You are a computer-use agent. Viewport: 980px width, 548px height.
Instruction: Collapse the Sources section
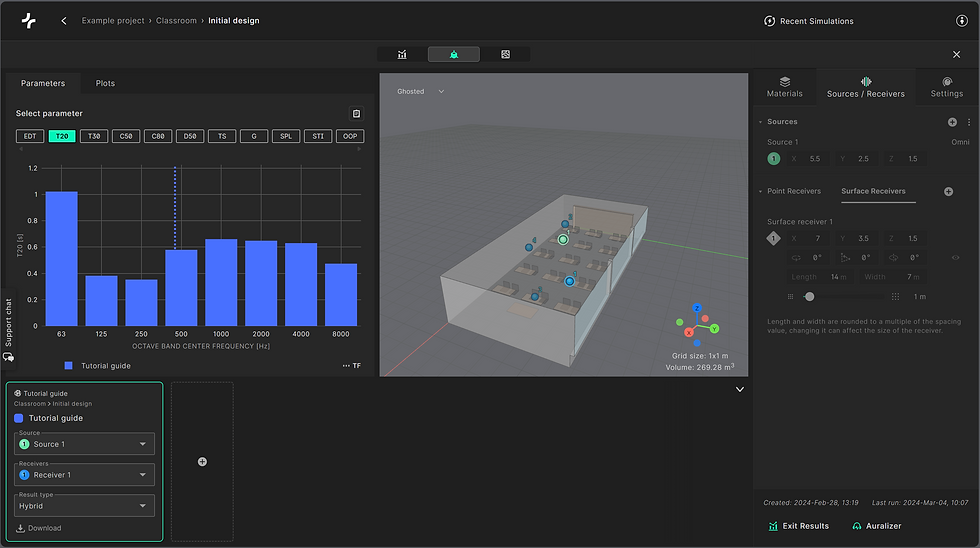(760, 122)
